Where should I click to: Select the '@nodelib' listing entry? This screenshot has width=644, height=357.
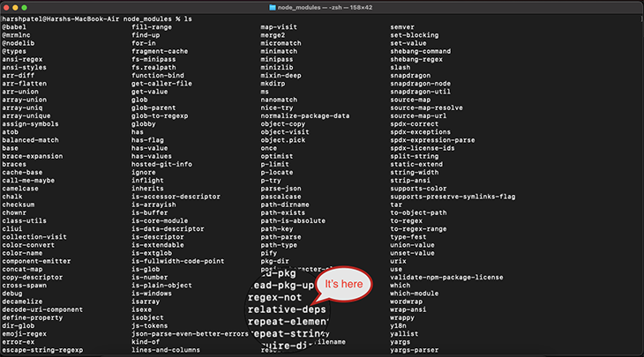18,43
